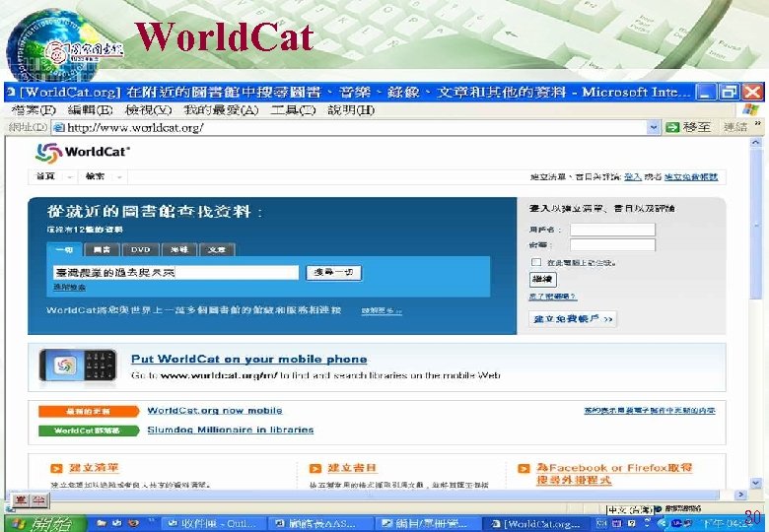Open the 檔案(F) menu
This screenshot has width=769, height=532.
point(34,110)
